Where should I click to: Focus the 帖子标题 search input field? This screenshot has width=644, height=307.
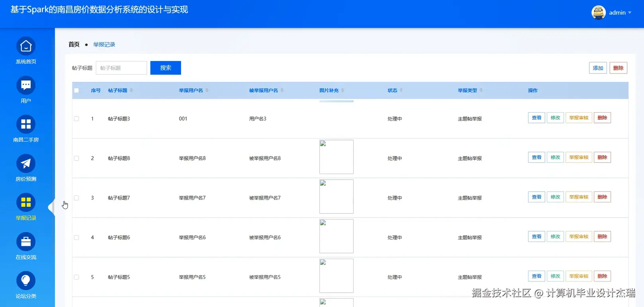(x=121, y=68)
